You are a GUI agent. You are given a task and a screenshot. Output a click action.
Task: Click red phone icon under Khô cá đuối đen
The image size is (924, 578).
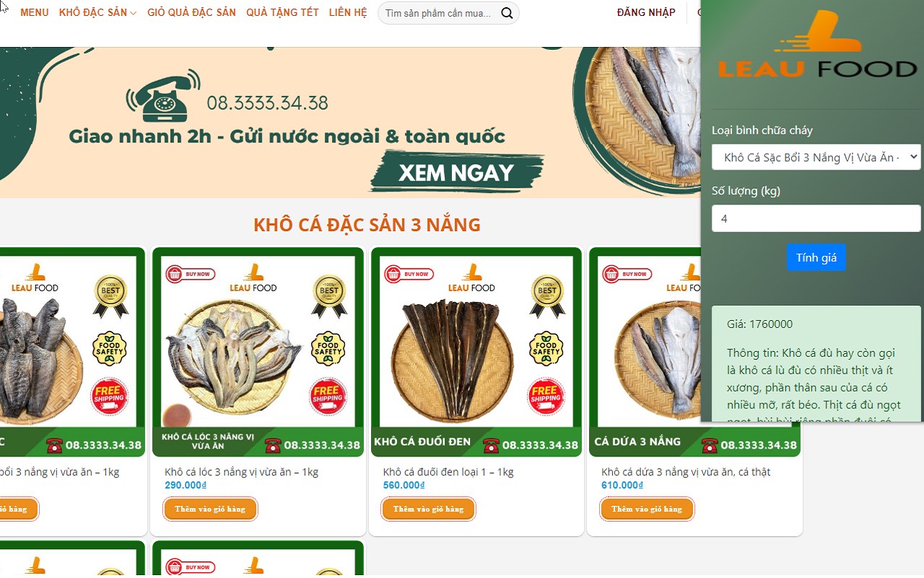pos(491,445)
